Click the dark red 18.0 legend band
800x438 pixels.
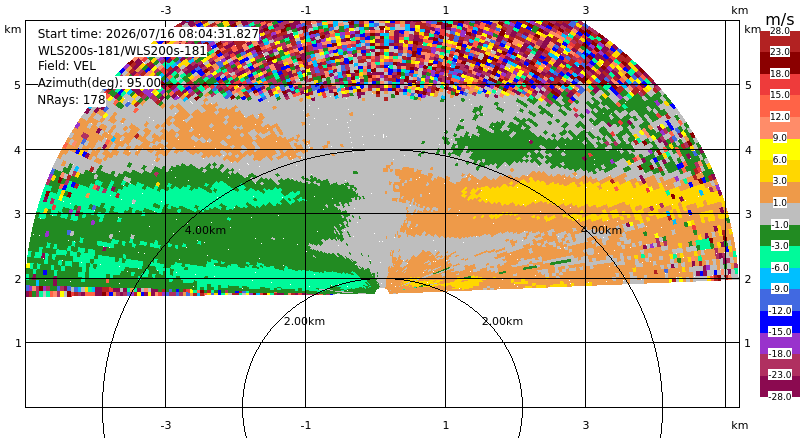point(780,63)
